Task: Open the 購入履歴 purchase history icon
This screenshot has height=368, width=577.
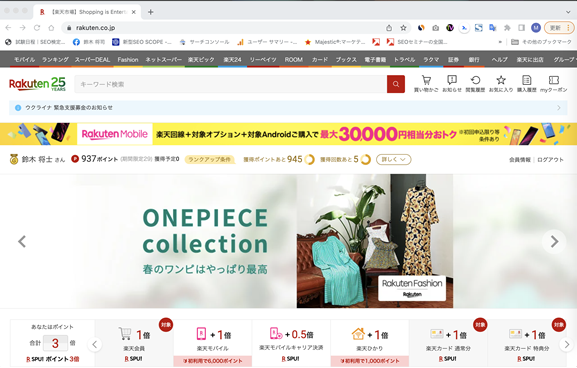Action: click(x=527, y=84)
